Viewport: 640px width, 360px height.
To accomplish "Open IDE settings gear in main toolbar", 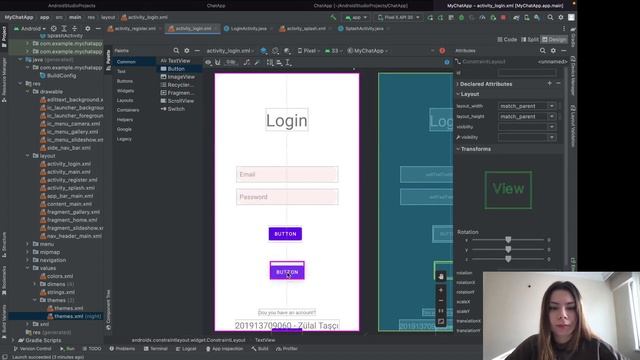I will (x=561, y=18).
